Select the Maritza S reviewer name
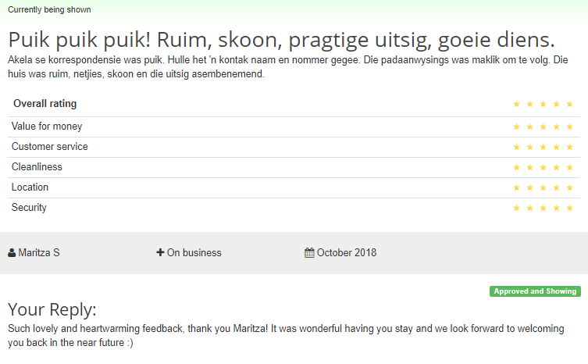 point(39,252)
